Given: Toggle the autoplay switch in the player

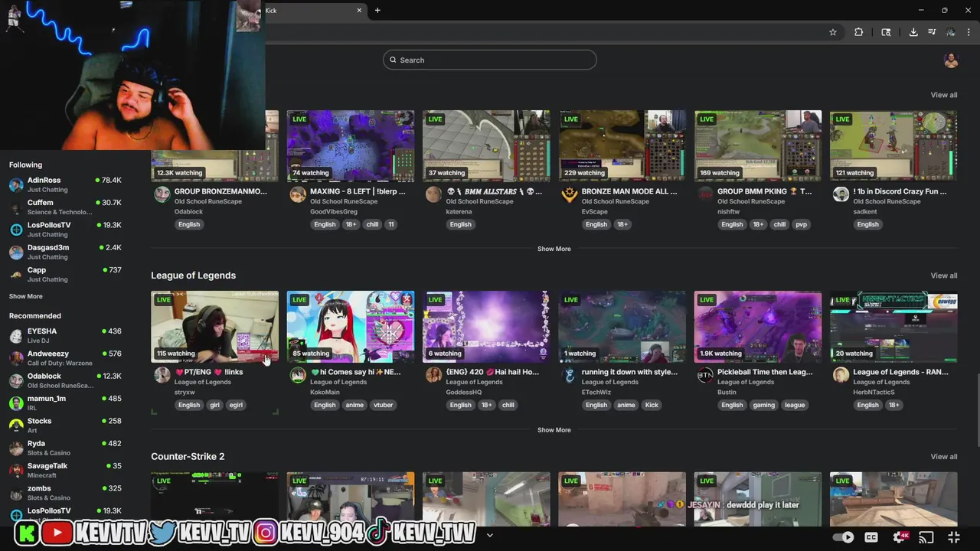Looking at the screenshot, I should 843,537.
